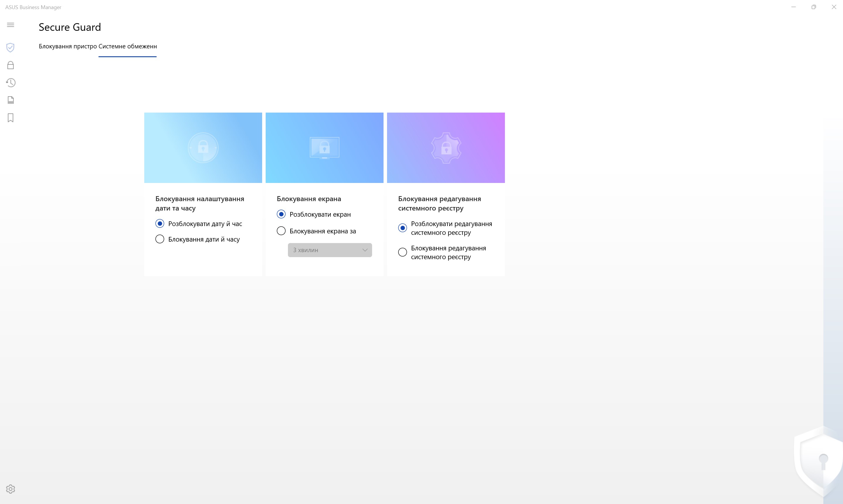Screen dimensions: 843x504
Task: Switch to Системне обмеженн tab
Action: coord(128,46)
